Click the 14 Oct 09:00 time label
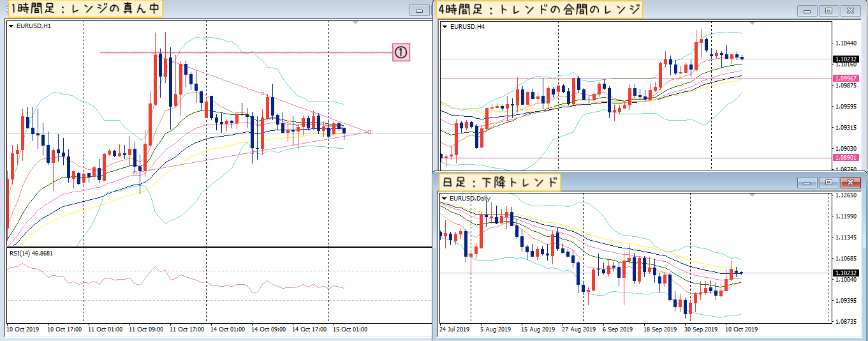Image resolution: width=868 pixels, height=341 pixels. click(268, 330)
